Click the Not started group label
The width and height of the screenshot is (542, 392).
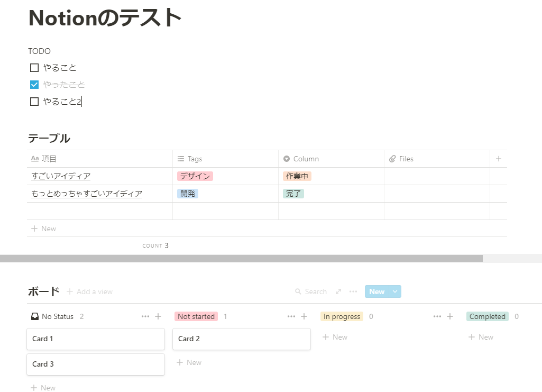coord(196,316)
